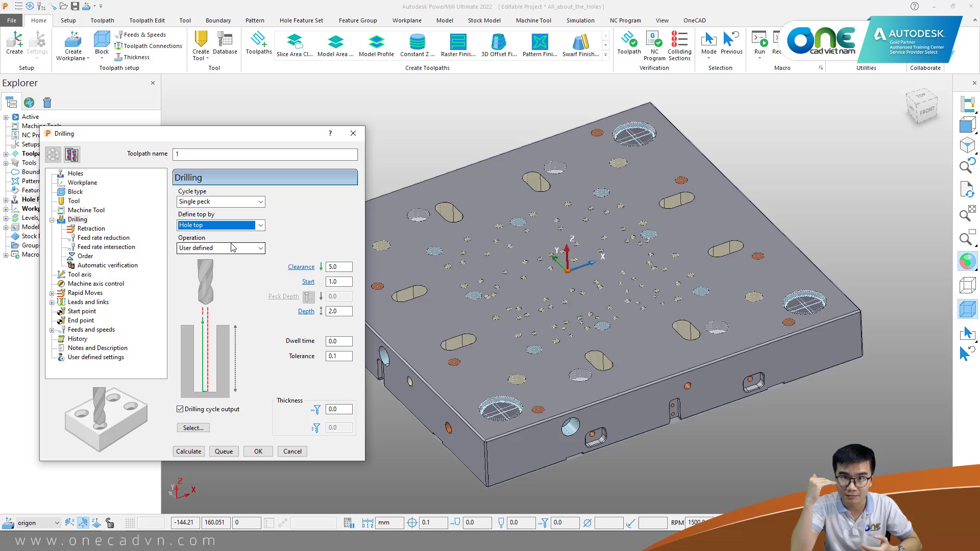Screen dimensions: 980x551
Task: Open the Operation dropdown
Action: pos(220,248)
